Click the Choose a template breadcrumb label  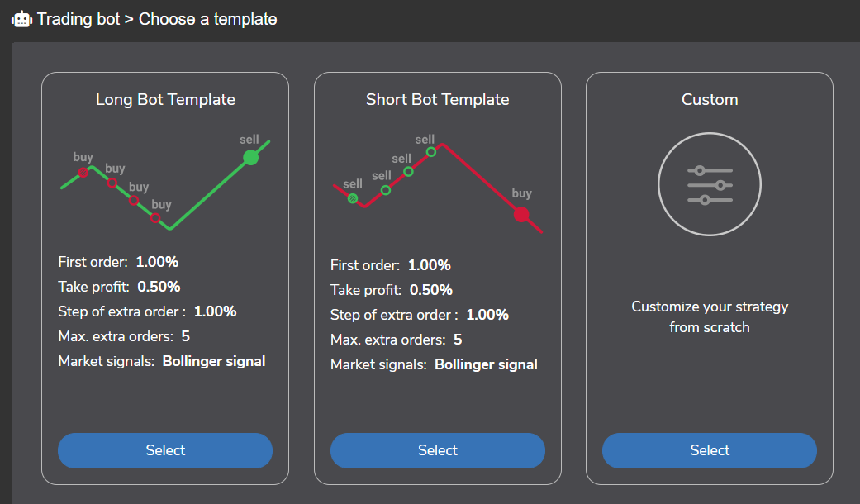[207, 19]
